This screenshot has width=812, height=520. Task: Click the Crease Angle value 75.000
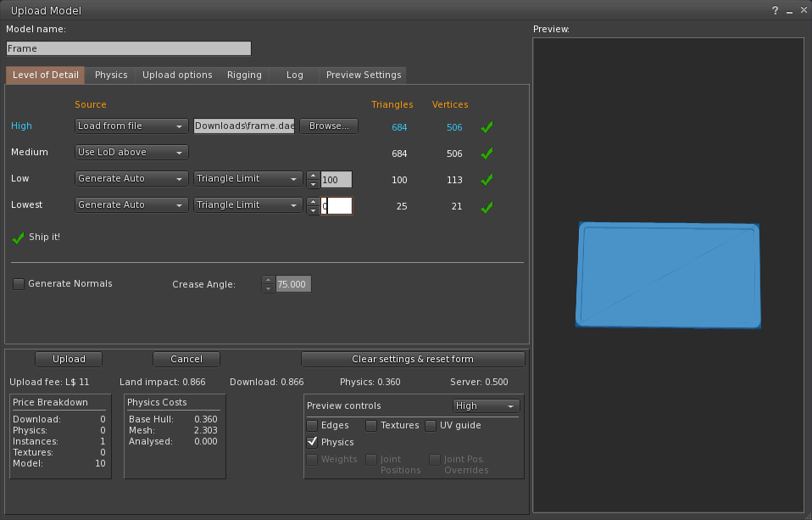click(x=293, y=284)
